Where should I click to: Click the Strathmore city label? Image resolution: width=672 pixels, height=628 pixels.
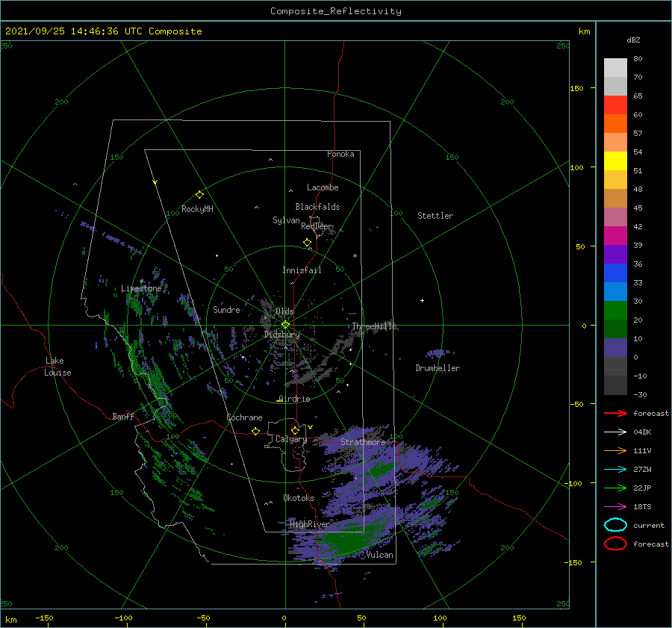click(363, 441)
